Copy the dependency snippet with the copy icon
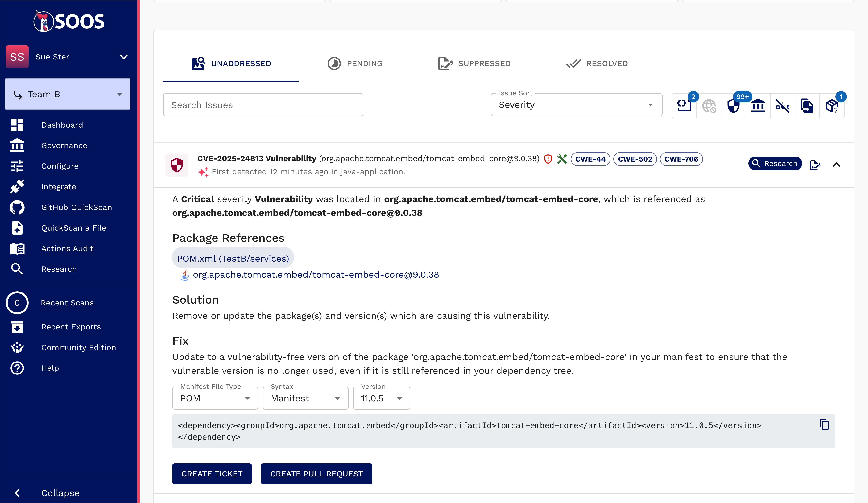This screenshot has width=868, height=503. [824, 424]
